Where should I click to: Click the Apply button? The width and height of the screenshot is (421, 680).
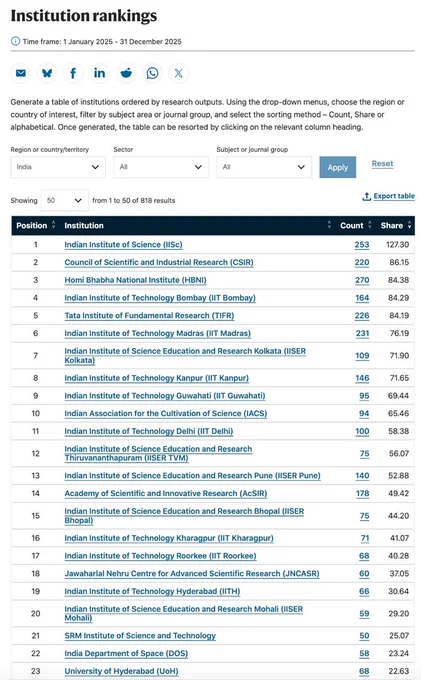[337, 167]
